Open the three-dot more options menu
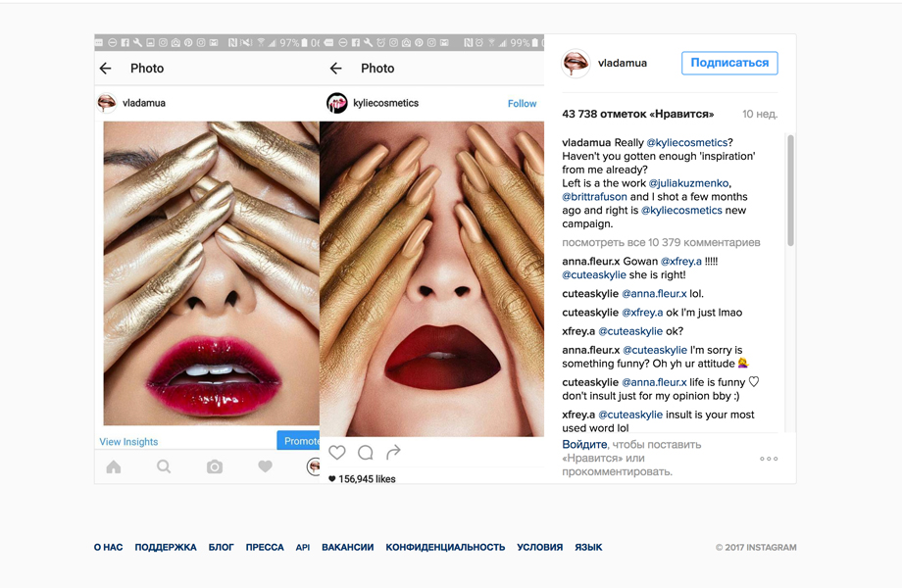902x588 pixels. pos(769,459)
